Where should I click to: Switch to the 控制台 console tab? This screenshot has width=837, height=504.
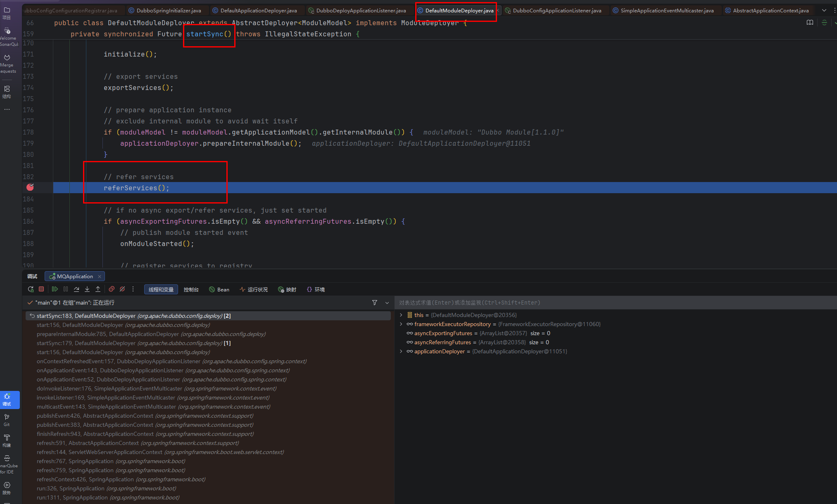point(191,289)
